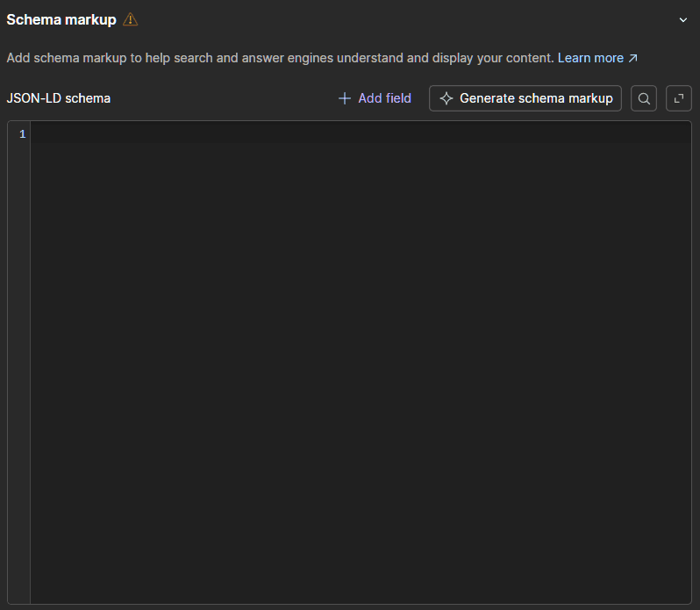Click the Add field button
Screen dimensions: 700x610
click(375, 98)
